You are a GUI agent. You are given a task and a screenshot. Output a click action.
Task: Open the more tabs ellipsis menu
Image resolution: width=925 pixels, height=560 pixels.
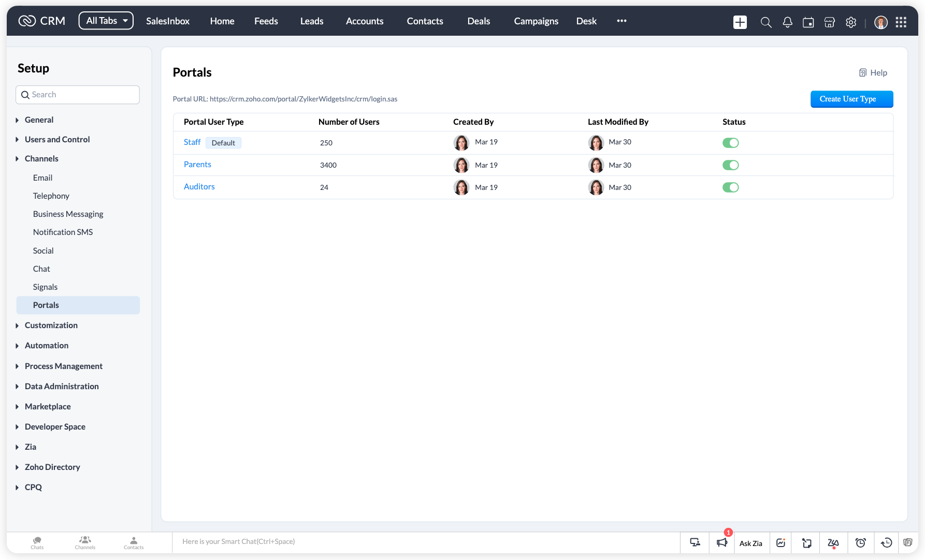[x=622, y=21]
